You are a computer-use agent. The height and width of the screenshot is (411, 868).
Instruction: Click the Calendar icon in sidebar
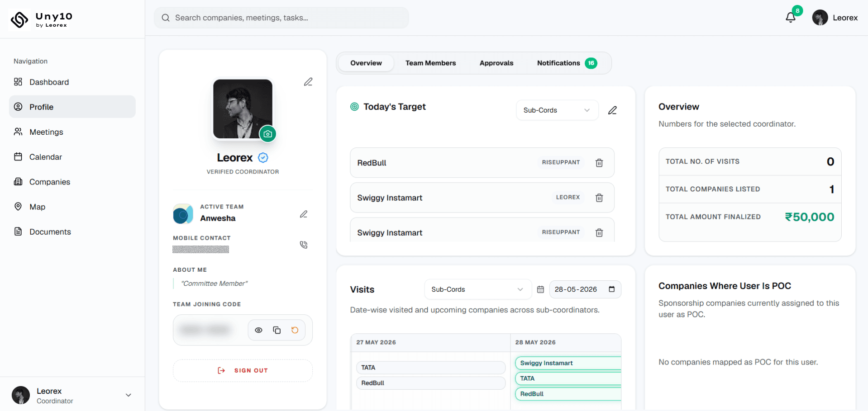[18, 156]
